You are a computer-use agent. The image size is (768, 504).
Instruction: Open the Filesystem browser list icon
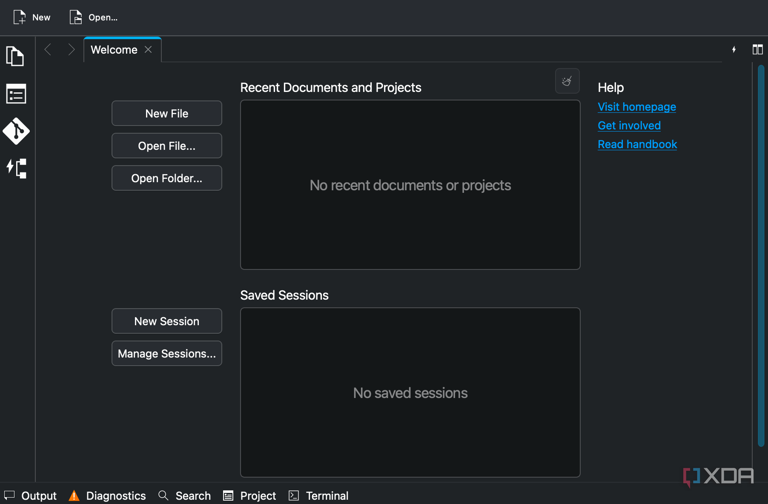point(16,94)
